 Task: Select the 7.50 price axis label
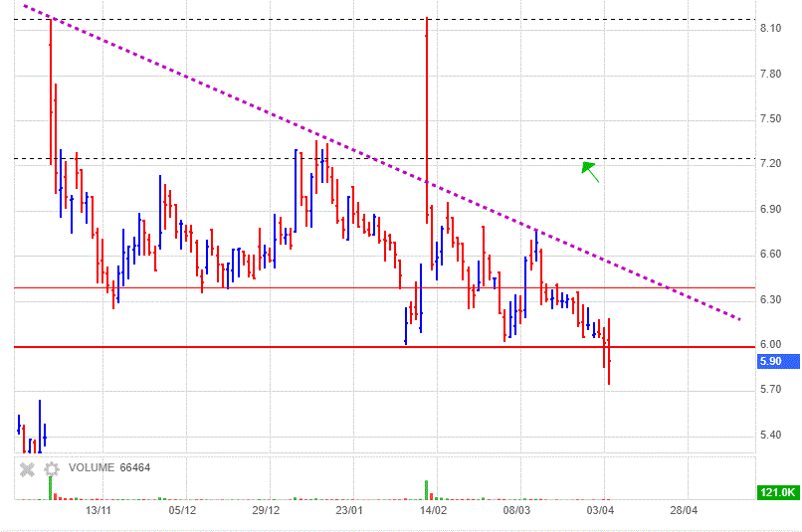click(770, 118)
